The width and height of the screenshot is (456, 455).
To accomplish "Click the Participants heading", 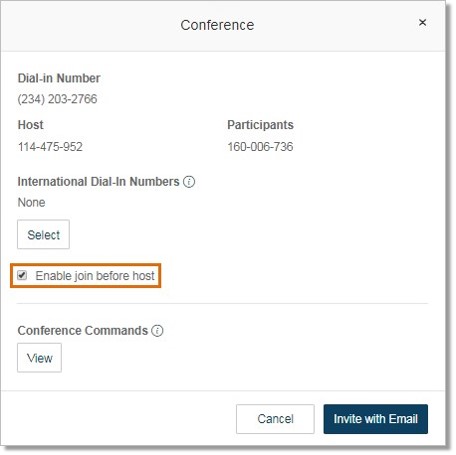I will tap(260, 125).
